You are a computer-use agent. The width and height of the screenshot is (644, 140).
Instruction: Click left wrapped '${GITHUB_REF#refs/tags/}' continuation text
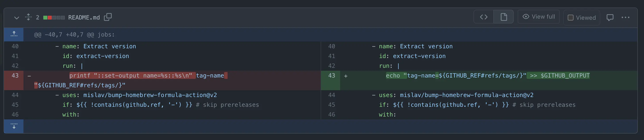click(x=80, y=85)
